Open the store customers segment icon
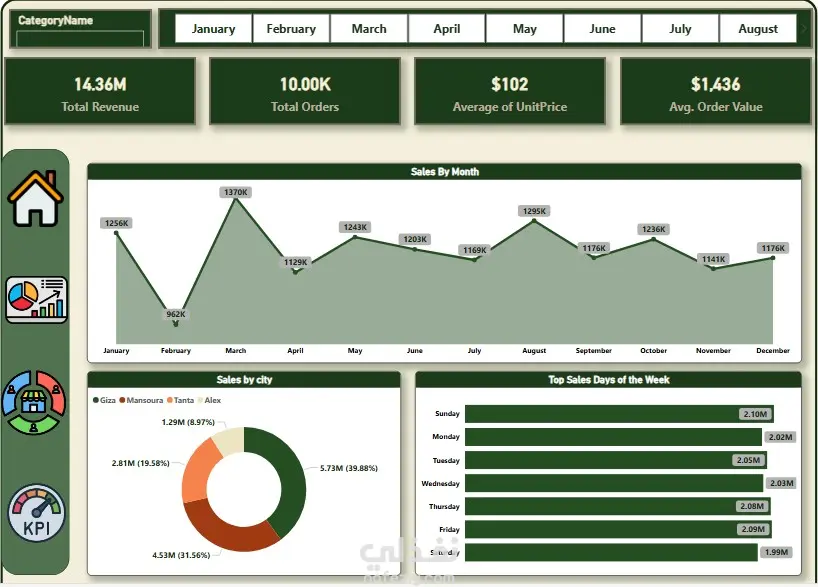Screen dimensions: 818x587 point(34,402)
